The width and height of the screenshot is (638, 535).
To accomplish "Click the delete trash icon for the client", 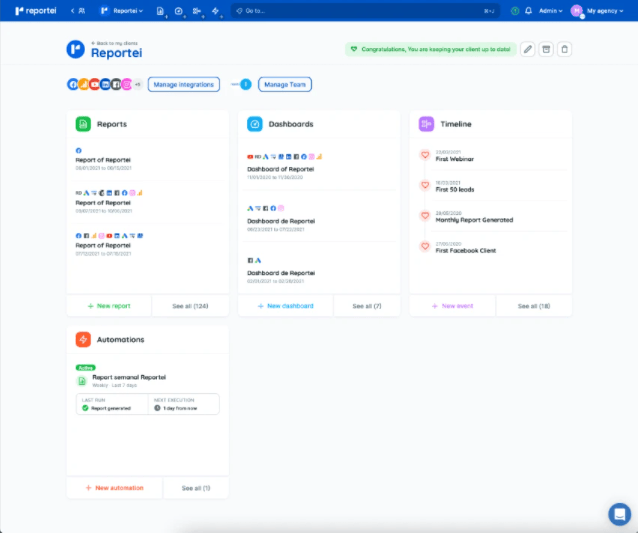I will pyautogui.click(x=564, y=49).
